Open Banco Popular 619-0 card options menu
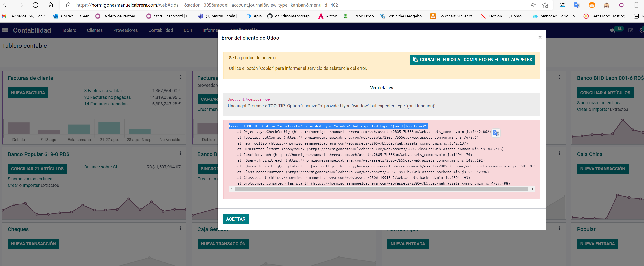Viewport: 644px width, 266px height. 180,153
